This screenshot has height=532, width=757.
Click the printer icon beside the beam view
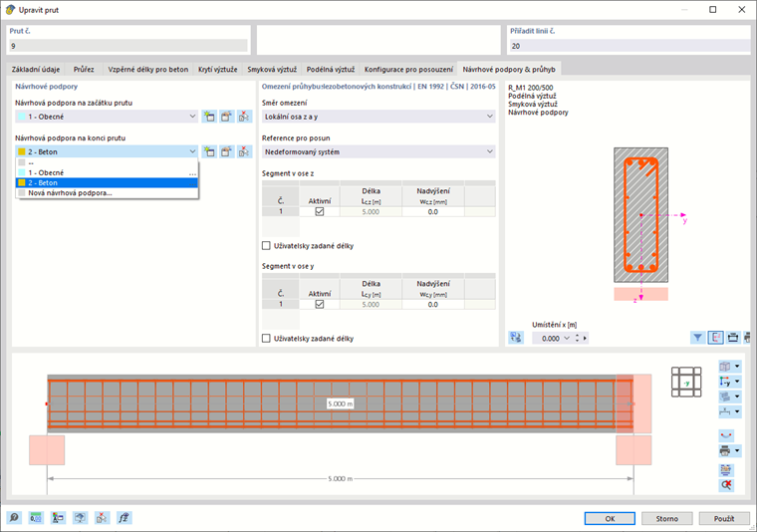[x=725, y=451]
